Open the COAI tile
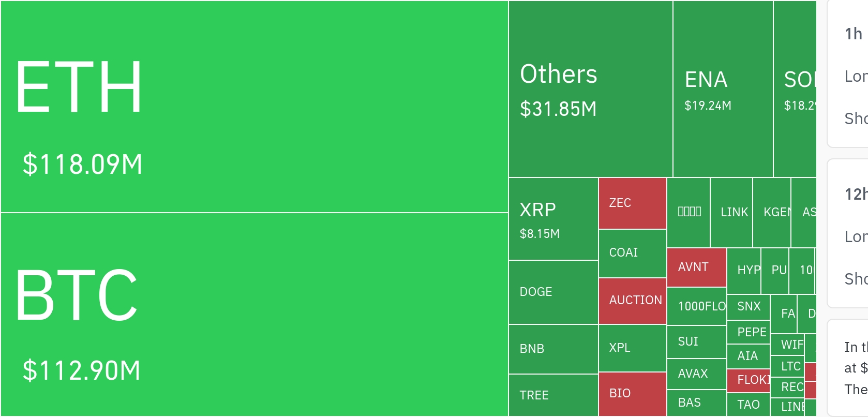This screenshot has height=417, width=868. click(632, 254)
